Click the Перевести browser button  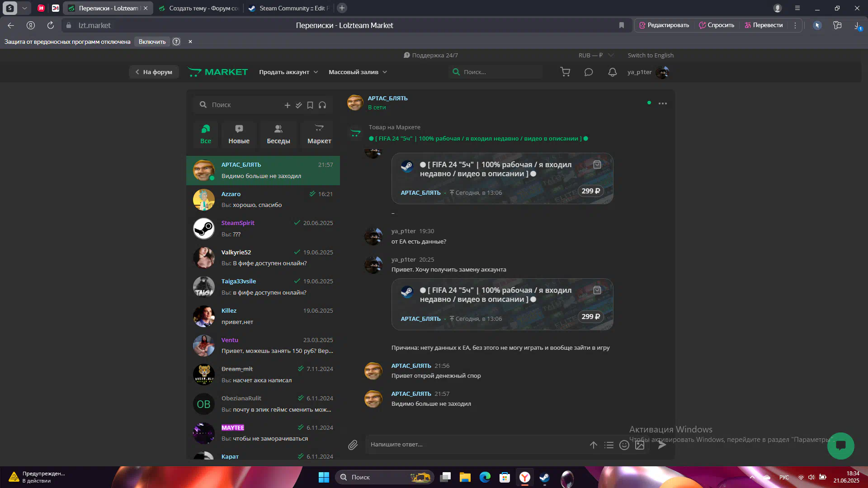tap(764, 25)
